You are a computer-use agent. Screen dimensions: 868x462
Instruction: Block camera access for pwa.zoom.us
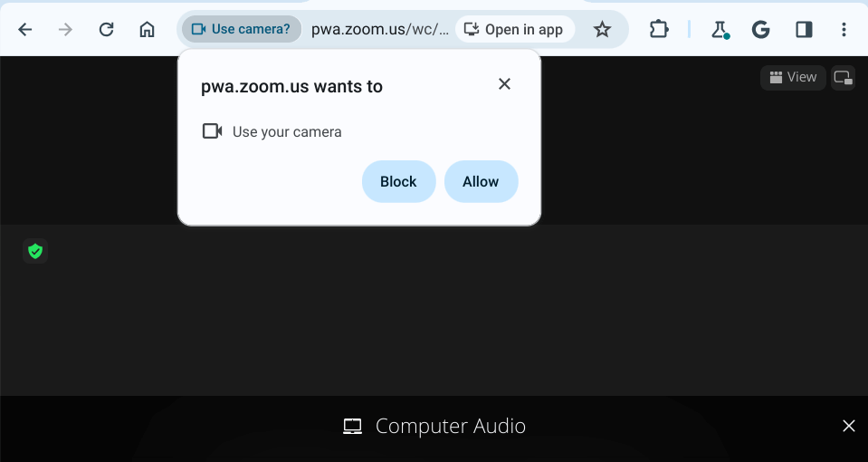point(398,181)
